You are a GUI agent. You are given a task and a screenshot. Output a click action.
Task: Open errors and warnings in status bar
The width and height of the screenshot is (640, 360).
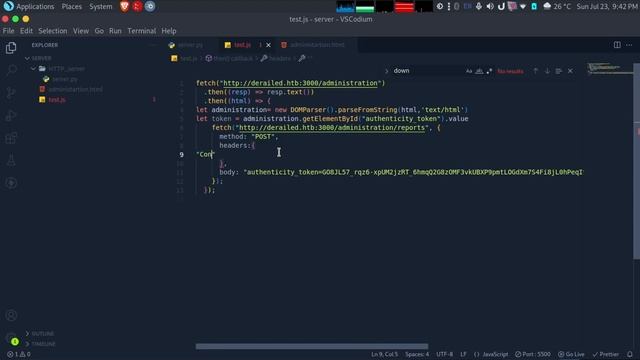tap(19, 354)
